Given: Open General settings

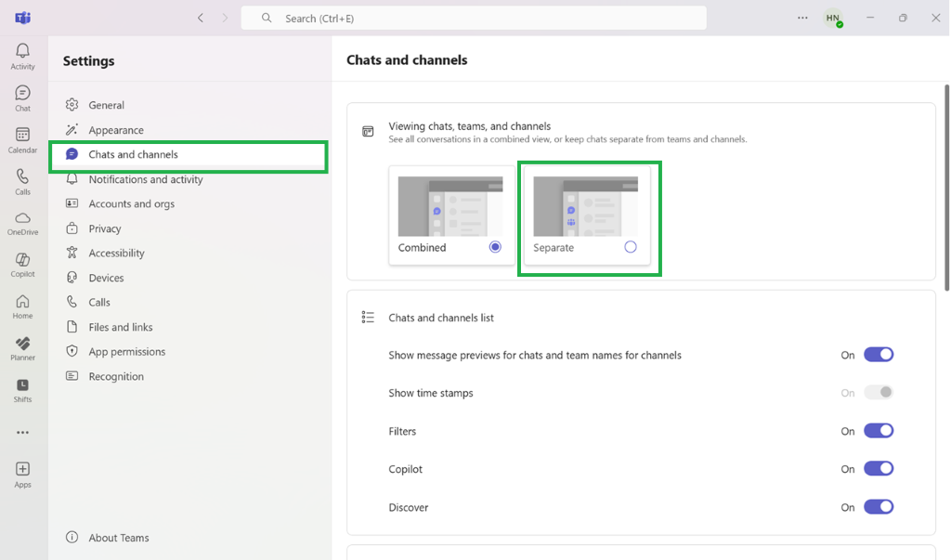Looking at the screenshot, I should click(189, 105).
